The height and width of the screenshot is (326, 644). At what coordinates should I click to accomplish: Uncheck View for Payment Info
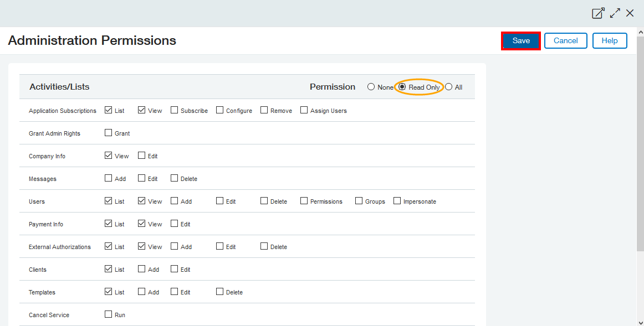(142, 224)
